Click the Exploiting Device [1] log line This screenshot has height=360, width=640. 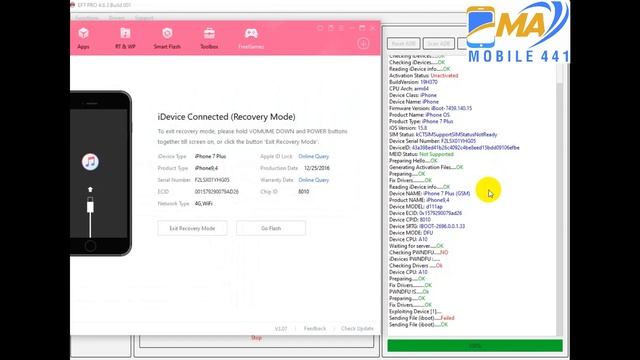click(x=415, y=311)
